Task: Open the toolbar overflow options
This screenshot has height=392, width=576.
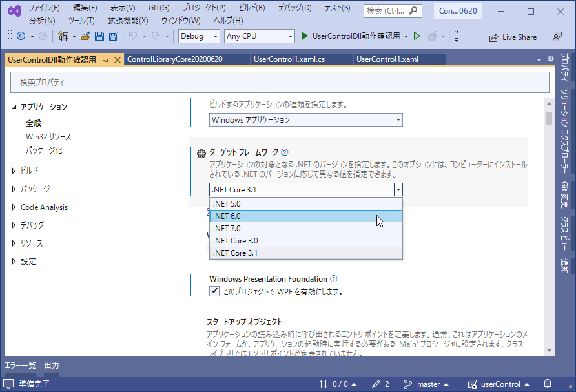Action: click(457, 36)
